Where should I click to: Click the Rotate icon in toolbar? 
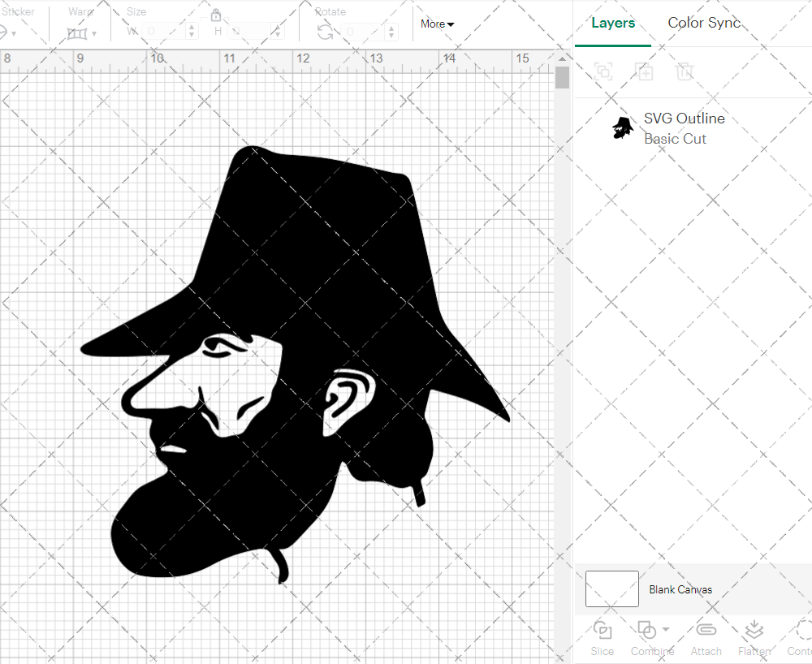pos(325,32)
